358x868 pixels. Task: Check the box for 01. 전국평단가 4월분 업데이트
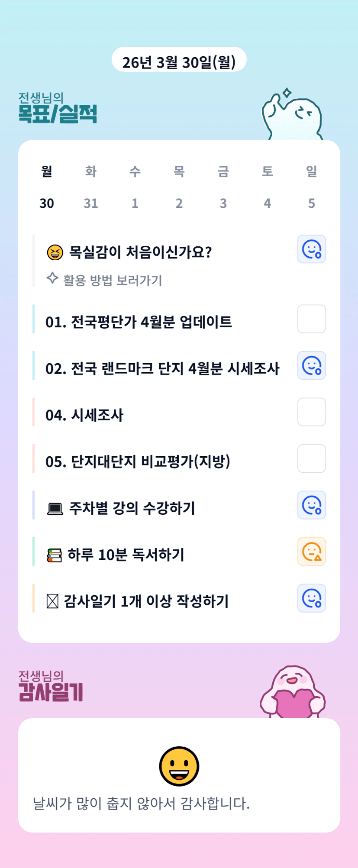click(x=311, y=319)
